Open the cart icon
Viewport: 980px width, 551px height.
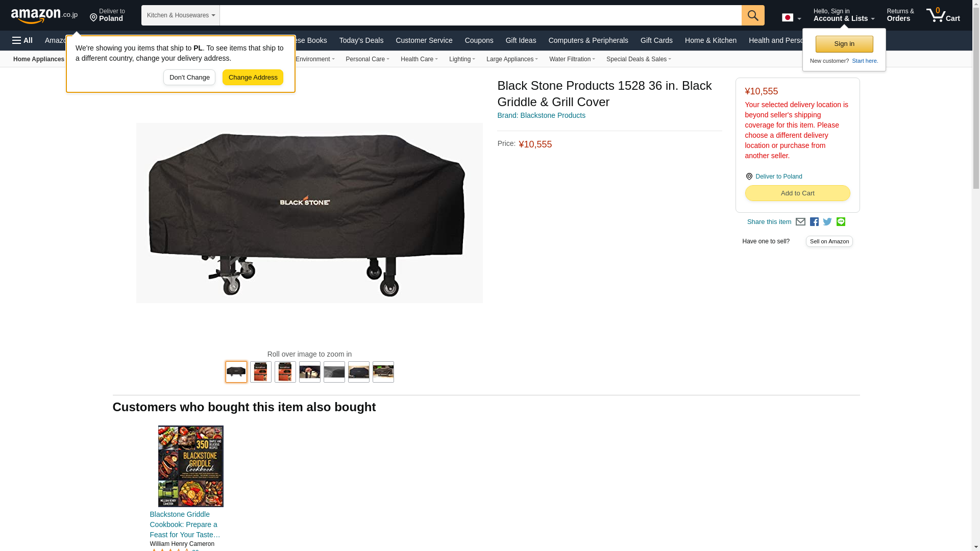point(943,15)
